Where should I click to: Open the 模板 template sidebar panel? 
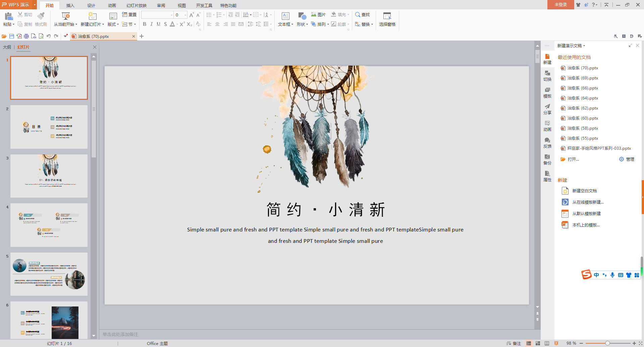coord(547,93)
